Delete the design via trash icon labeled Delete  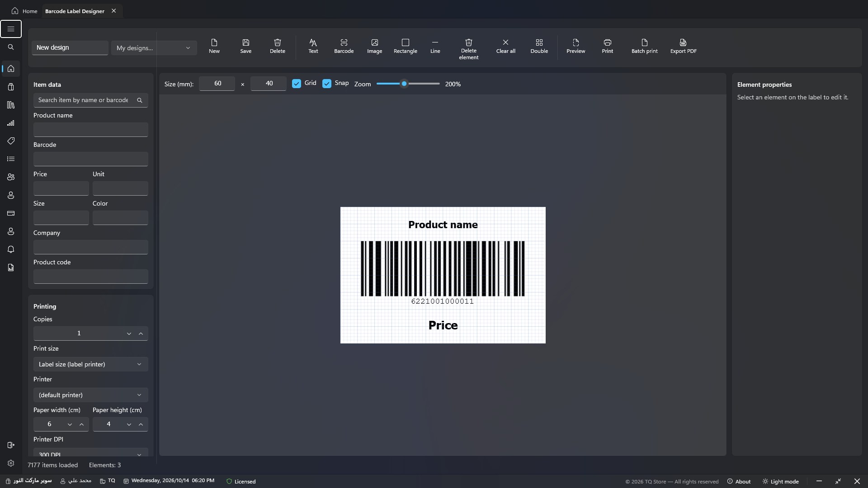(x=277, y=46)
